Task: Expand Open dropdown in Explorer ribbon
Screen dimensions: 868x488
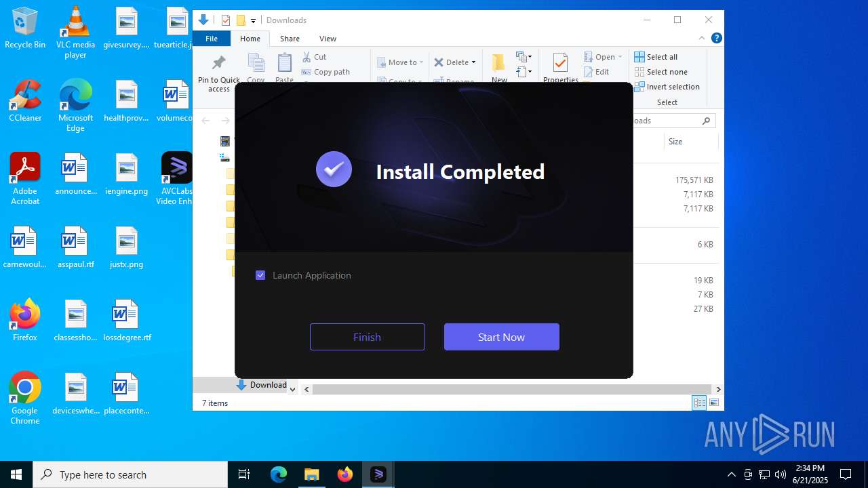Action: click(x=603, y=57)
